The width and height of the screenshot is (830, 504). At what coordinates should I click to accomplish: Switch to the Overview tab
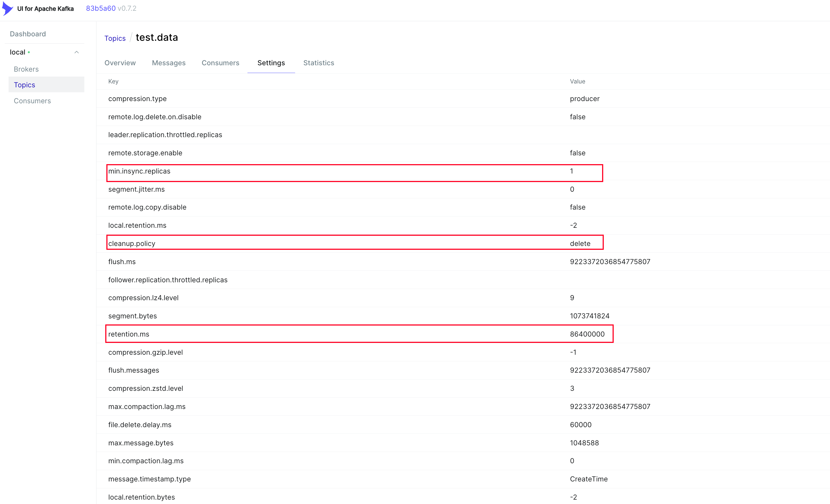point(120,63)
